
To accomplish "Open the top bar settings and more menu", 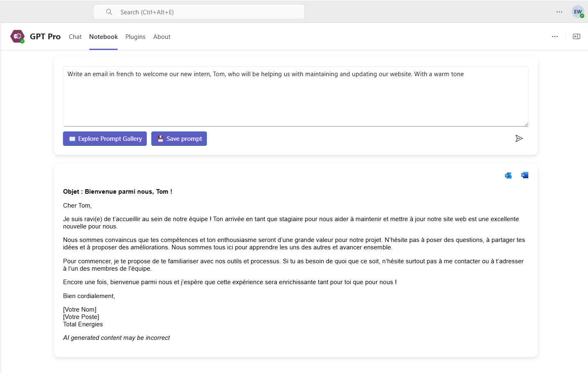I will tap(559, 12).
